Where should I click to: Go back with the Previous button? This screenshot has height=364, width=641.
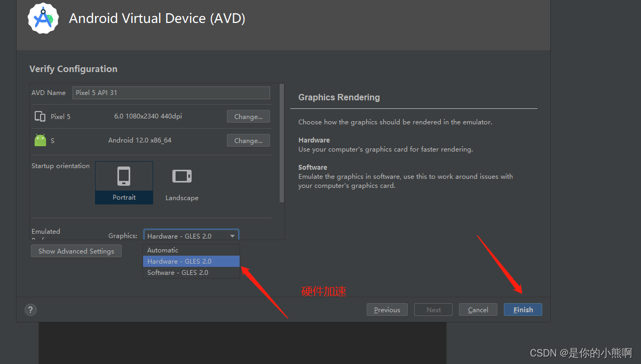pyautogui.click(x=387, y=310)
